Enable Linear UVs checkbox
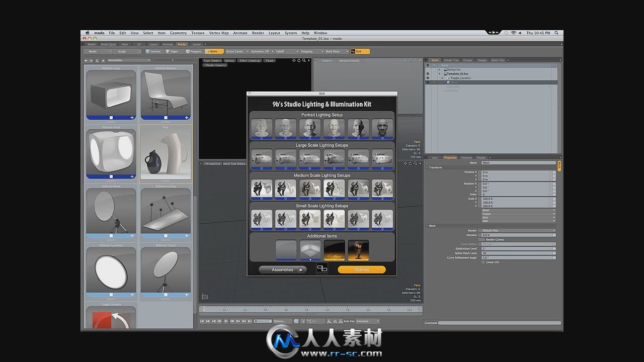644x362 pixels. coord(484,262)
